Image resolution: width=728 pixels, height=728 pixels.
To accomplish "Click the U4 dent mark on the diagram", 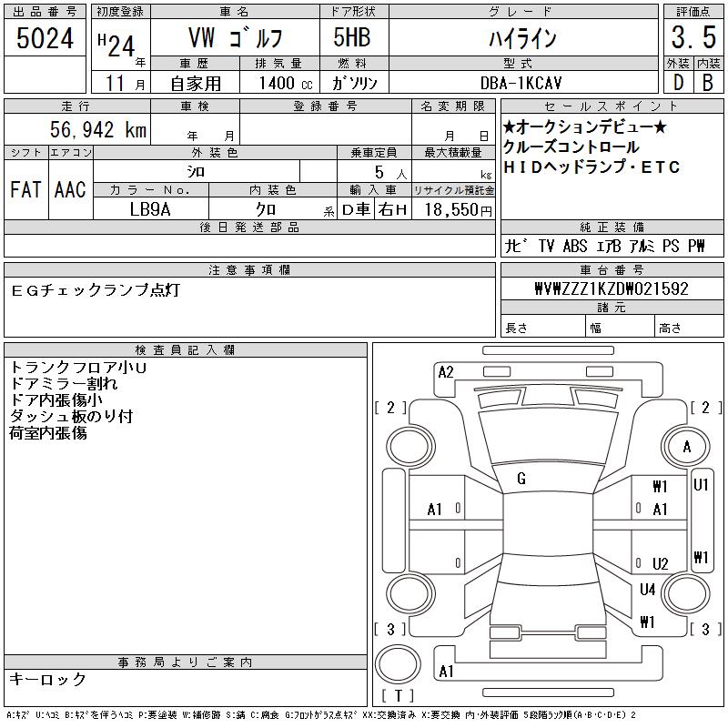I will tap(647, 590).
